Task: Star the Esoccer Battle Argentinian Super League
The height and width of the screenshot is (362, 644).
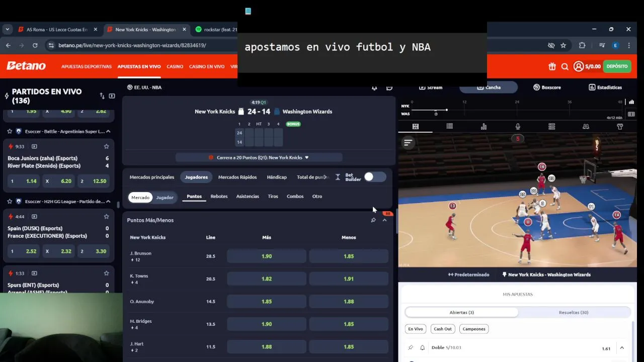Action: 10,131
